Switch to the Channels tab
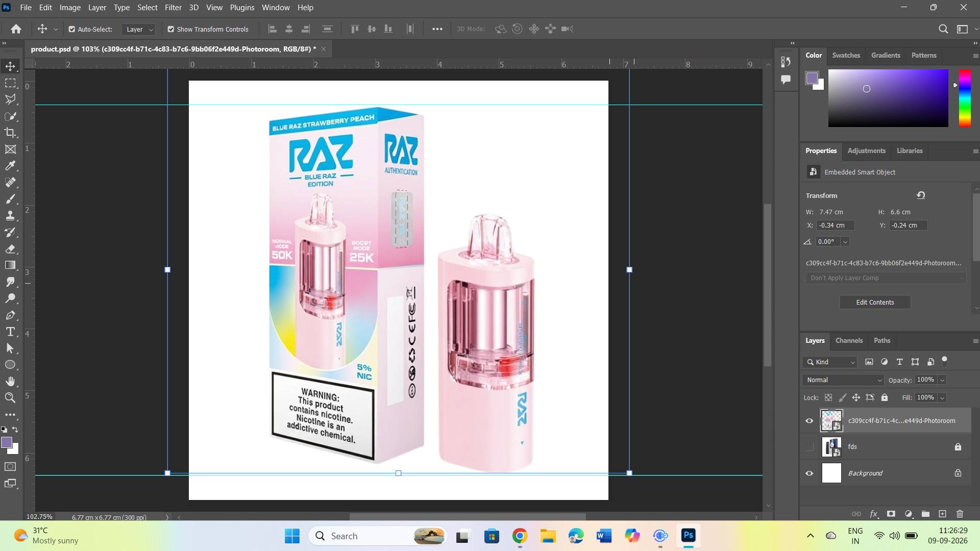The width and height of the screenshot is (980, 551). point(849,340)
